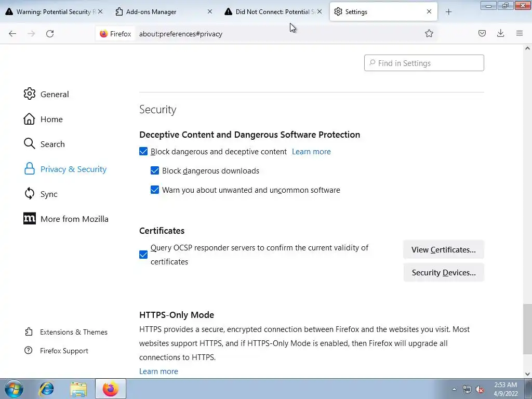
Task: Open the Firefox application menu
Action: (x=520, y=33)
